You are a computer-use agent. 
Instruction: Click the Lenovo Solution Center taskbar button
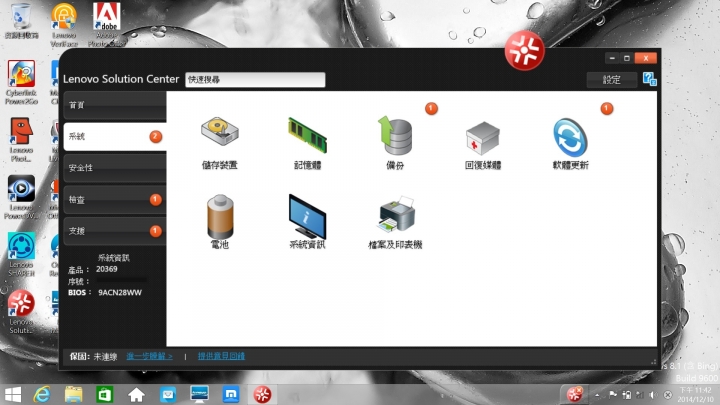tap(262, 394)
